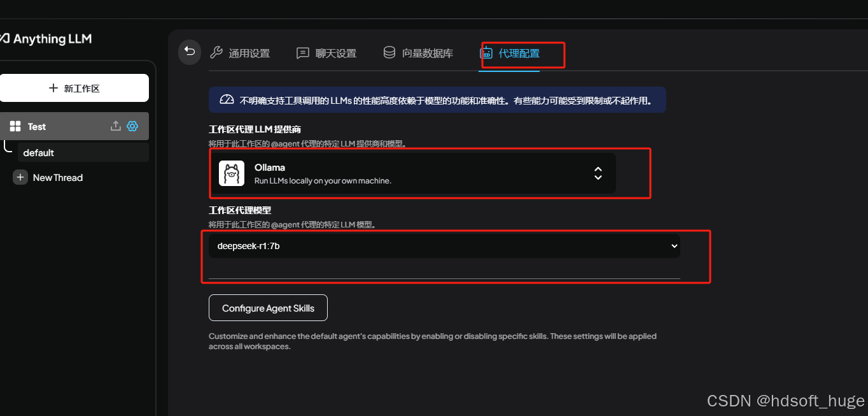Screen dimensions: 868x416
Task: Click the plus icon beside New Thread
Action: click(20, 178)
